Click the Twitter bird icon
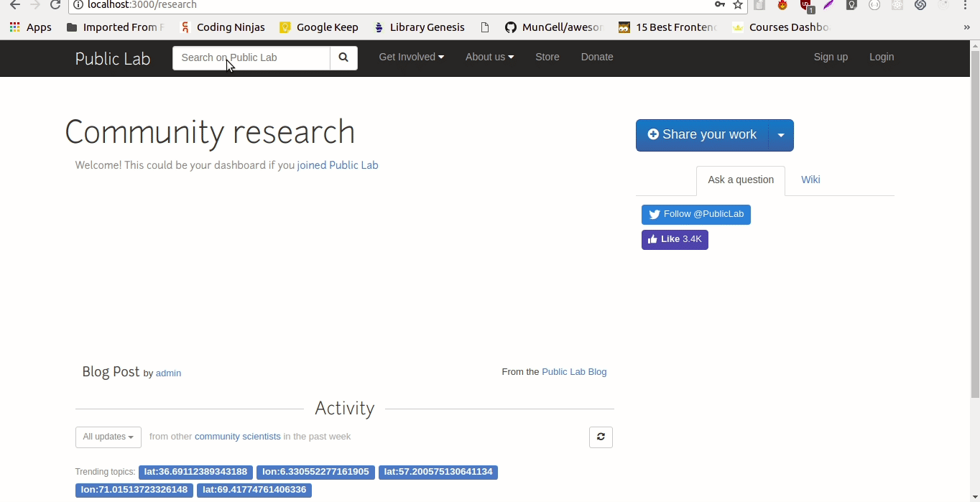Viewport: 980px width, 502px height. [654, 214]
